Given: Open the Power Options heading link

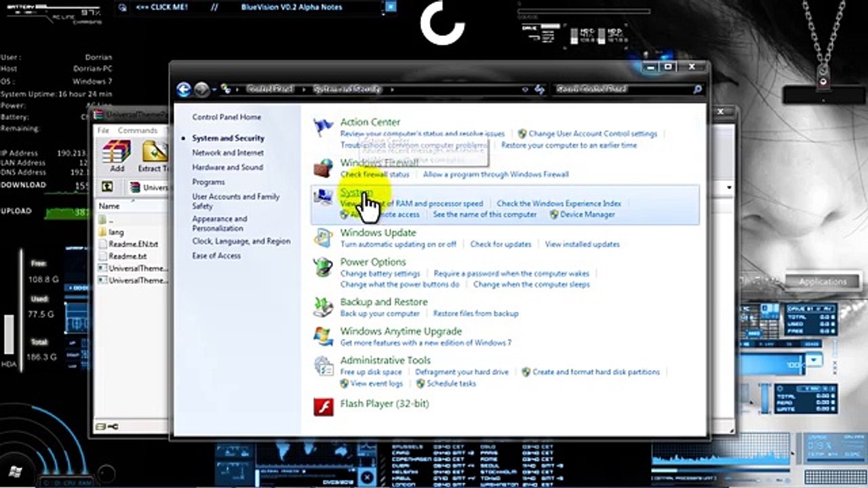Looking at the screenshot, I should pos(373,262).
